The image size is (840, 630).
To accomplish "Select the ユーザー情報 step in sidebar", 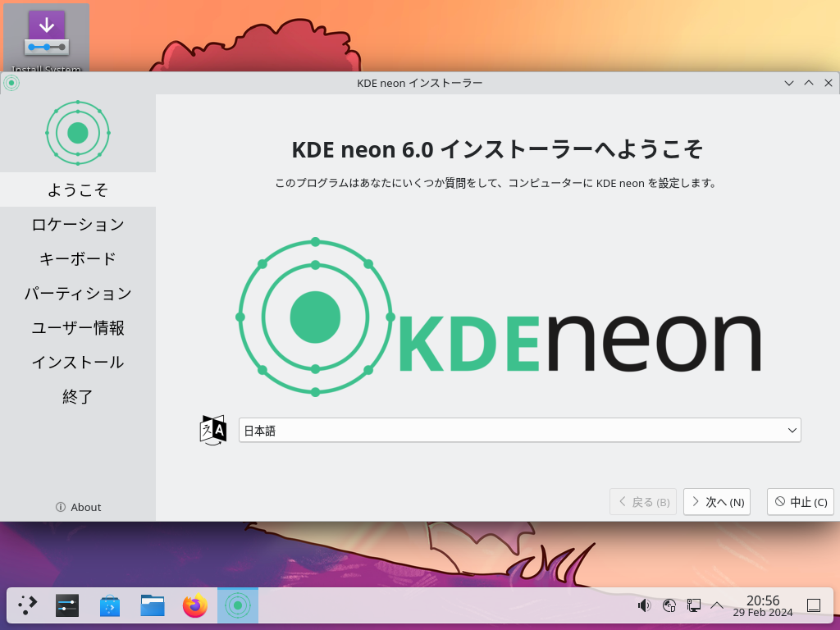I will (78, 327).
